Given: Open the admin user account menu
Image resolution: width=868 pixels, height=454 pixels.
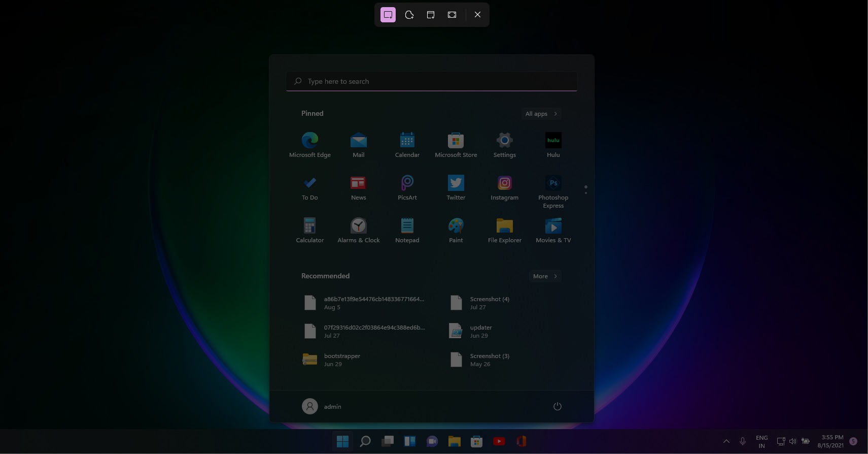Looking at the screenshot, I should [322, 406].
